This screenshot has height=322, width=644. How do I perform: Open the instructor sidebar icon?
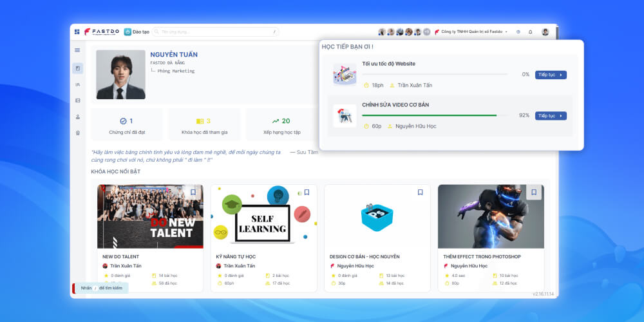(78, 117)
